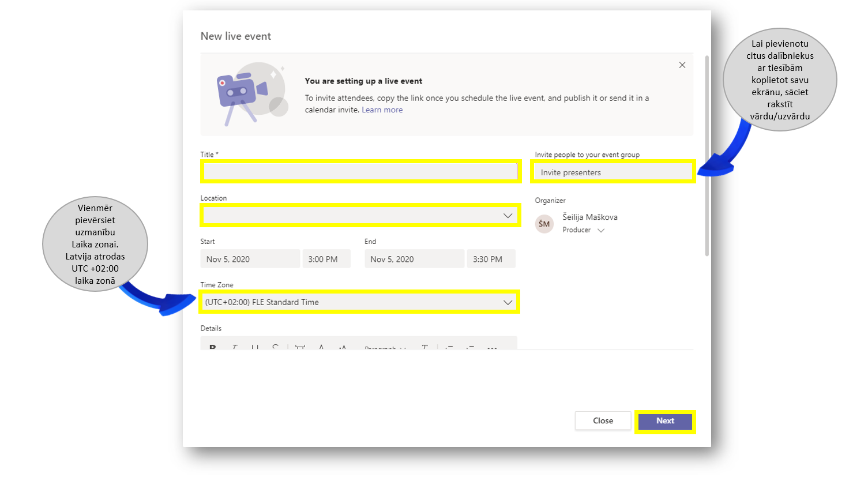
Task: Toggle italic formatting in Details toolbar
Action: [x=235, y=347]
